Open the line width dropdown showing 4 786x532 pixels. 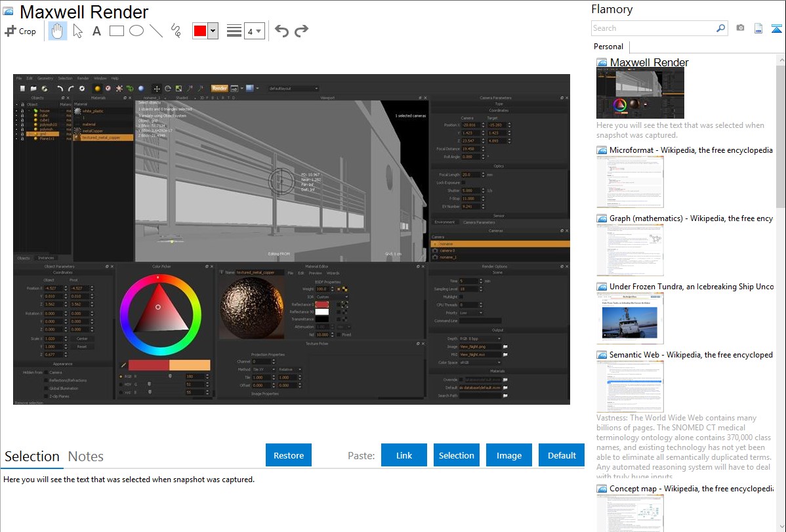pos(254,31)
